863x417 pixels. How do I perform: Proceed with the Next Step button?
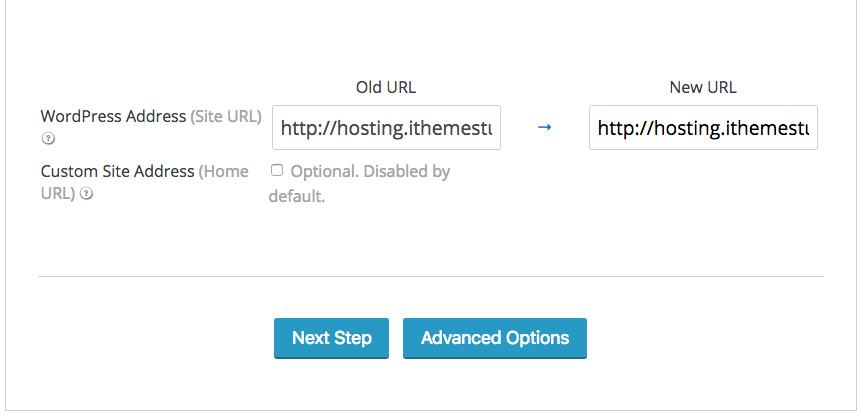331,338
